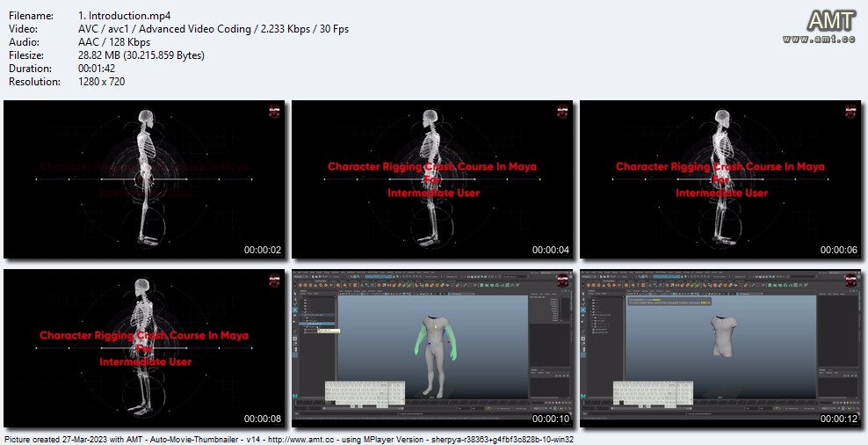This screenshot has height=445, width=868.
Task: Click the audio value "AAC / 128 Kbps"
Action: (114, 42)
